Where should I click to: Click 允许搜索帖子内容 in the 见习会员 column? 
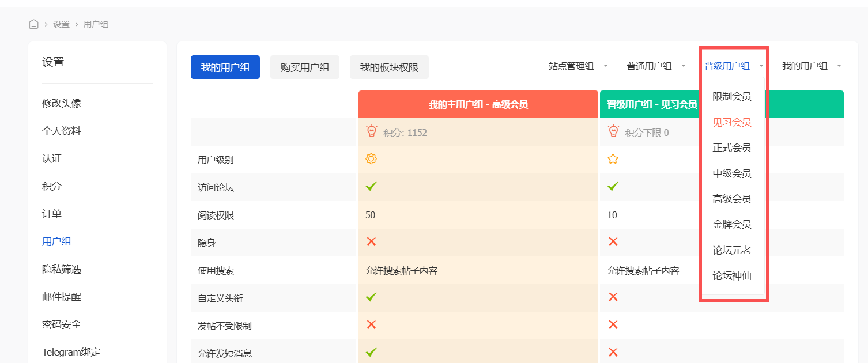coord(643,270)
